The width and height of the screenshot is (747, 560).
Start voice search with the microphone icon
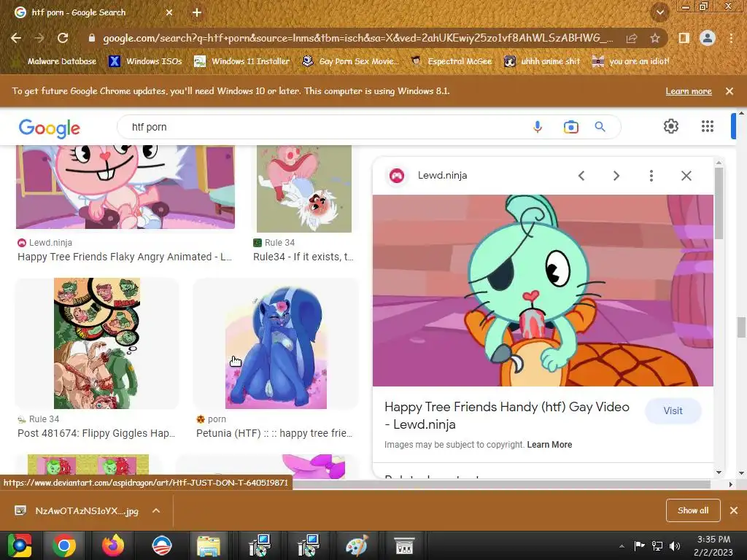[x=538, y=127]
